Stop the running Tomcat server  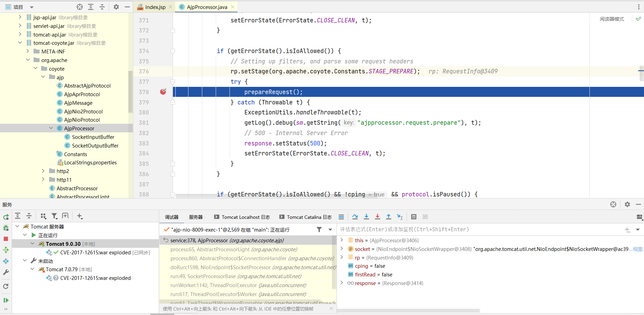click(6, 239)
